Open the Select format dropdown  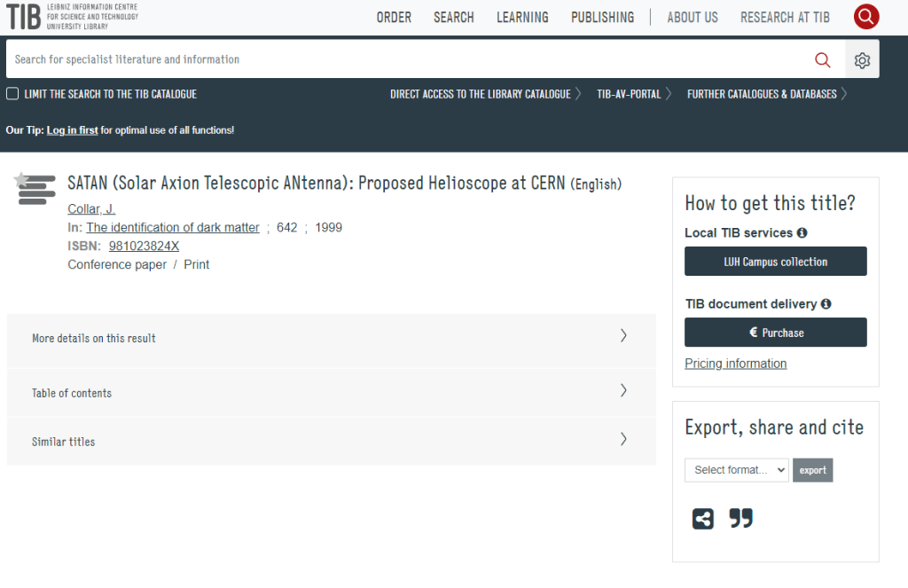click(x=736, y=470)
